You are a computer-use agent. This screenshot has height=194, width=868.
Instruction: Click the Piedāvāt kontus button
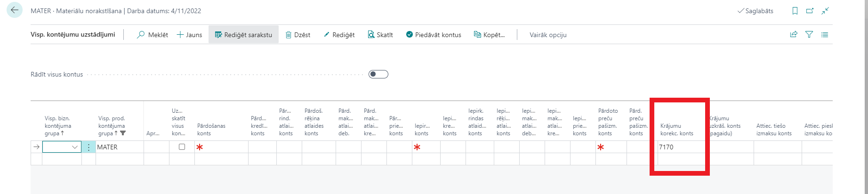434,35
